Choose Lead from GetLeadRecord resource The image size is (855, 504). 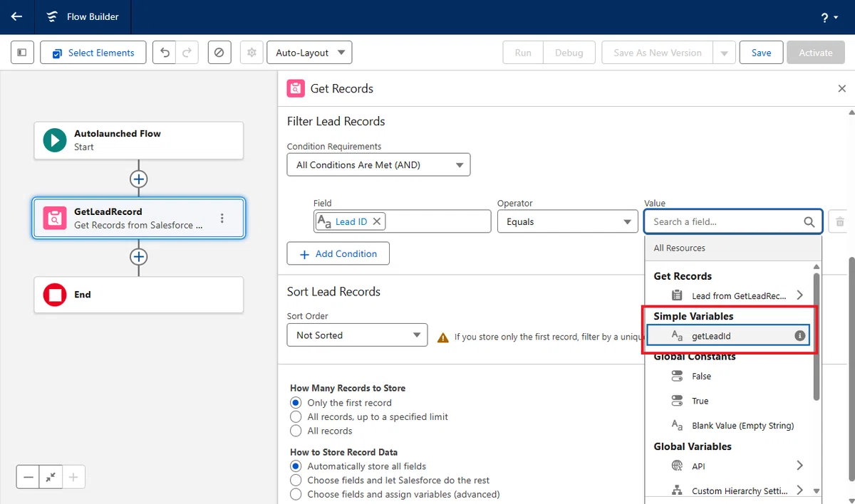tap(729, 295)
